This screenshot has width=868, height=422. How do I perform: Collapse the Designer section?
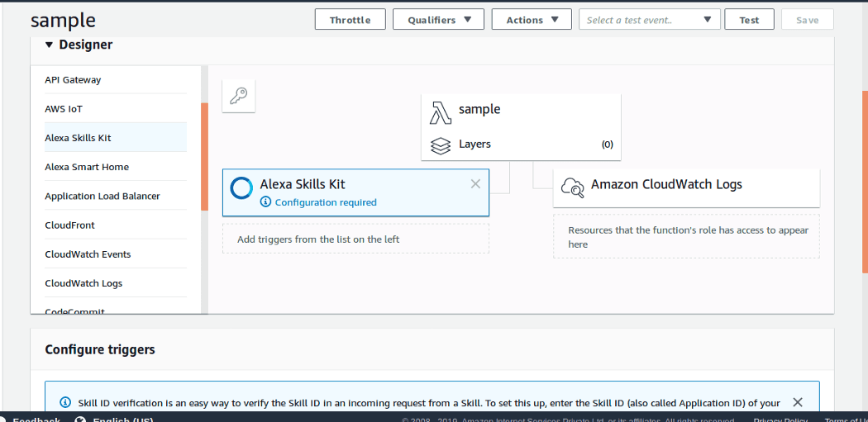50,45
